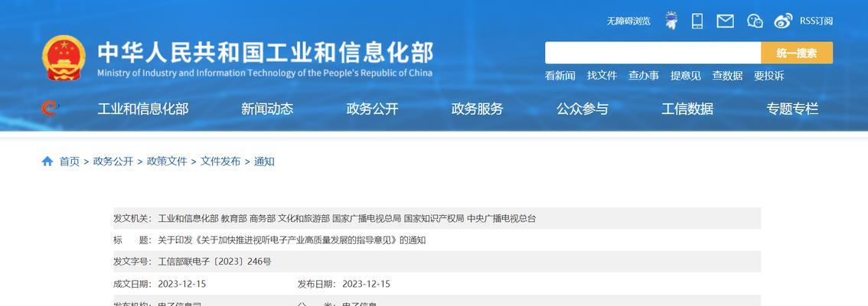The height and width of the screenshot is (306, 868).
Task: Click the national emblem logo
Action: (x=64, y=58)
